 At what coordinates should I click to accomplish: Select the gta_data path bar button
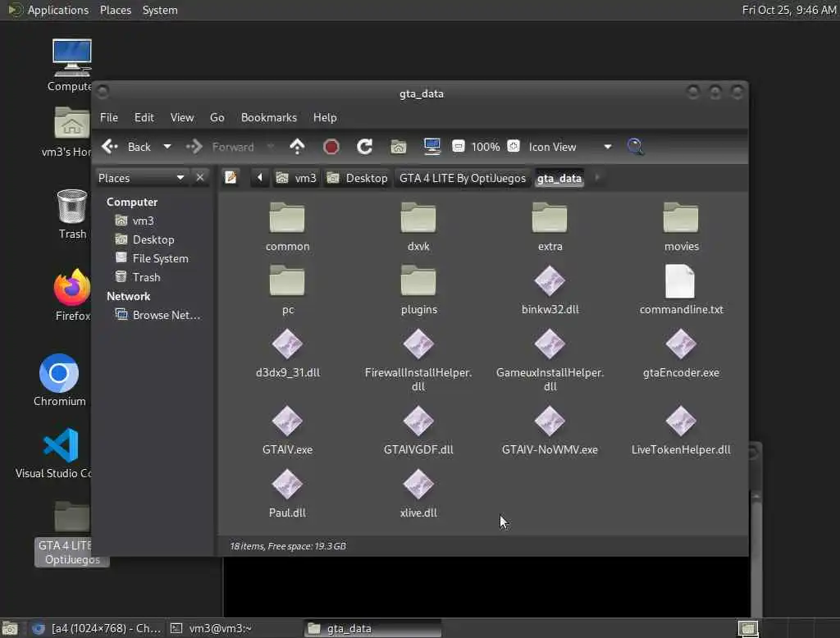pyautogui.click(x=559, y=179)
